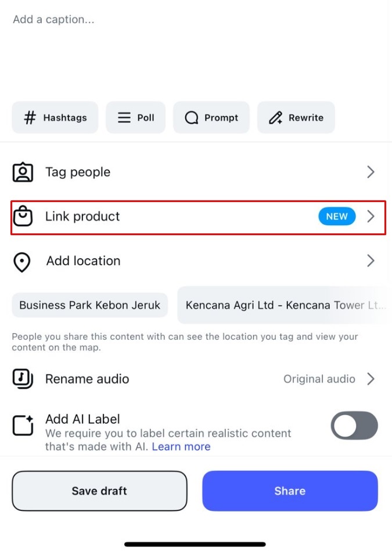Tap the Rename audio music note icon

[23, 379]
